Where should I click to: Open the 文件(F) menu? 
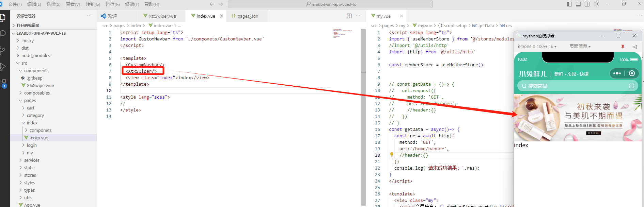click(x=15, y=4)
